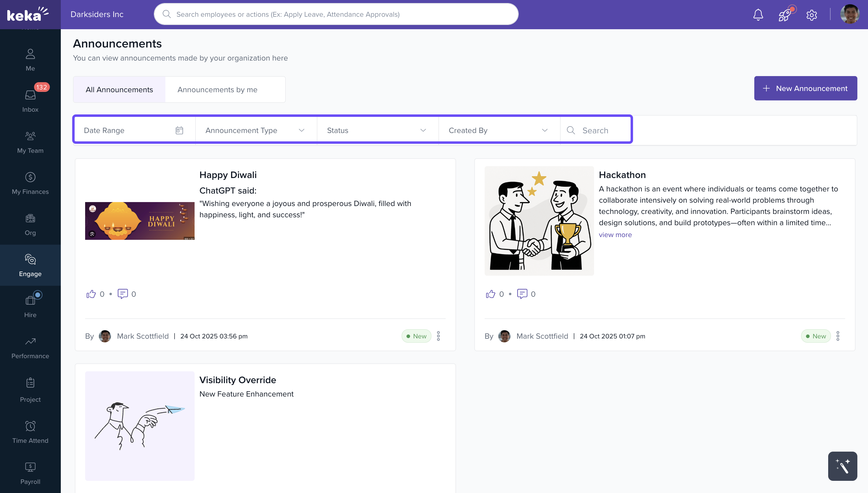868x493 pixels.
Task: Open the magic wand assistant button
Action: coord(842,466)
